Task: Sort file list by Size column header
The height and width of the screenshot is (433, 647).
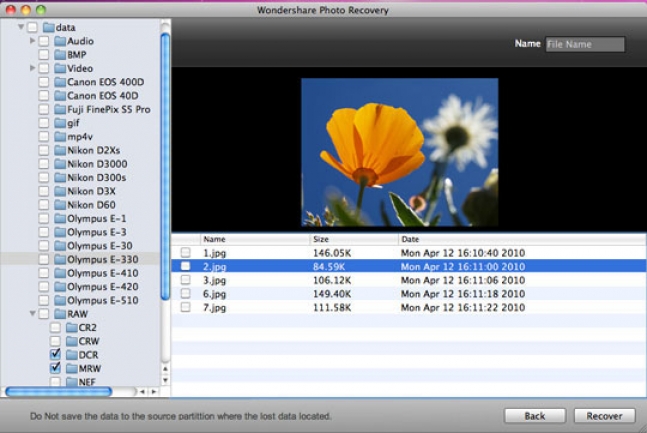Action: 354,239
